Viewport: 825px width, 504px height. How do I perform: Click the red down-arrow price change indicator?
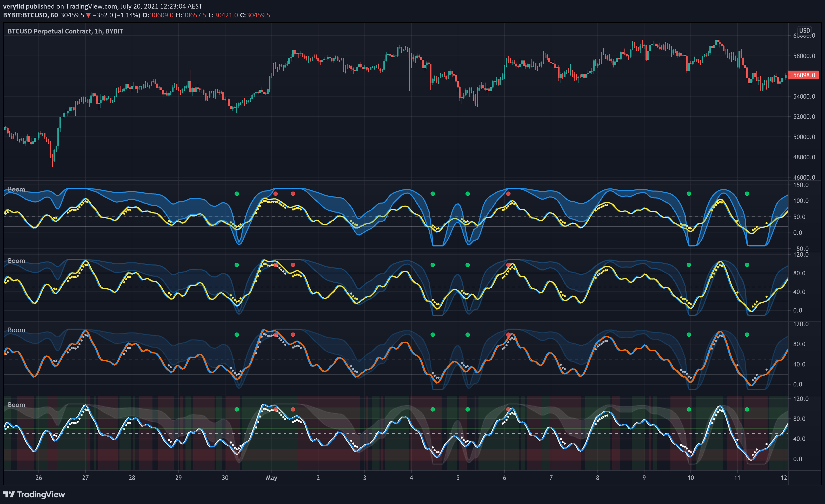(88, 15)
